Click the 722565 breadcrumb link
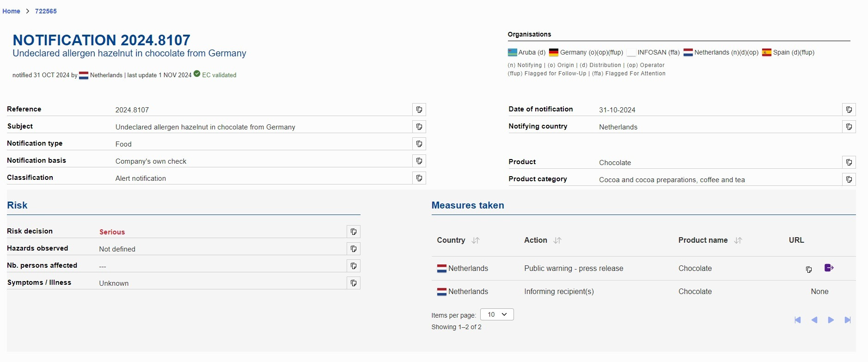Viewport: 868px width, 362px height. [46, 11]
